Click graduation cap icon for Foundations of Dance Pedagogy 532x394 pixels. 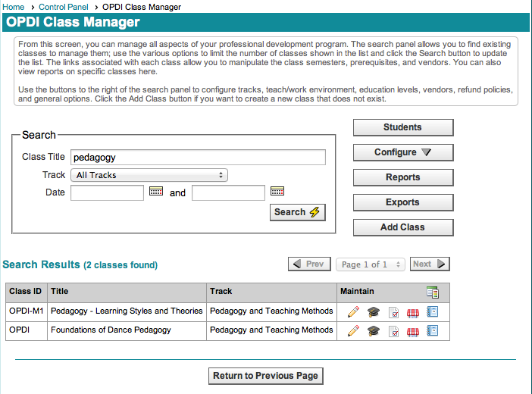tap(373, 331)
